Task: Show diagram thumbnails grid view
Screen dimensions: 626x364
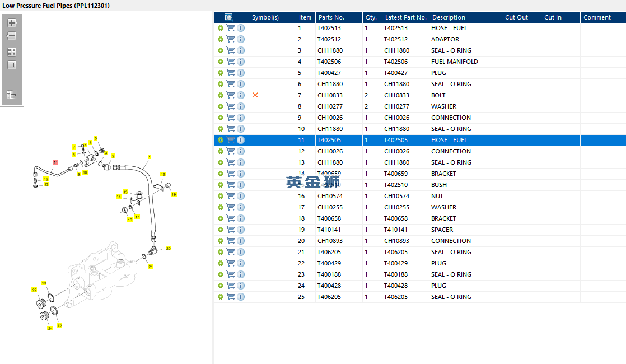Action: pyautogui.click(x=12, y=52)
